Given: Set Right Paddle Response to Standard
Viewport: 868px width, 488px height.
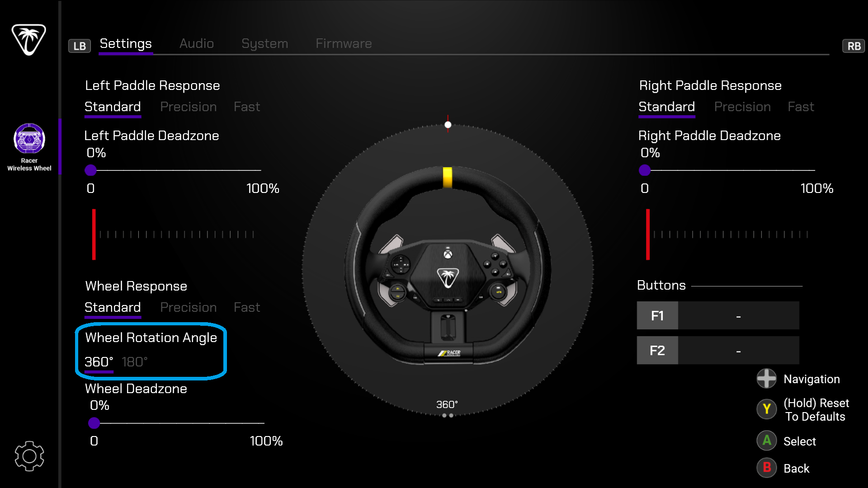Looking at the screenshot, I should pos(667,107).
